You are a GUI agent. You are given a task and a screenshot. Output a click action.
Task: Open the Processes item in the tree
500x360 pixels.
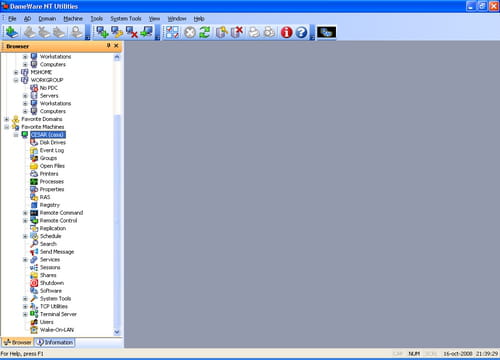tap(52, 182)
